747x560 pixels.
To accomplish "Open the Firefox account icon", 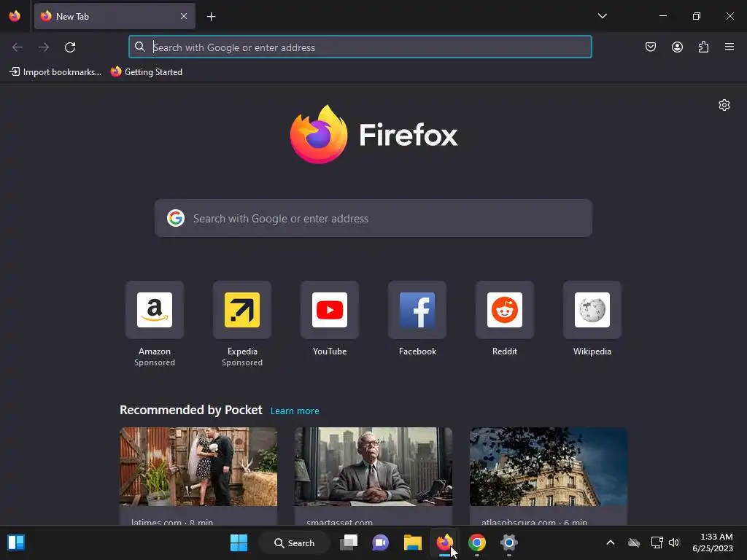I will click(677, 47).
